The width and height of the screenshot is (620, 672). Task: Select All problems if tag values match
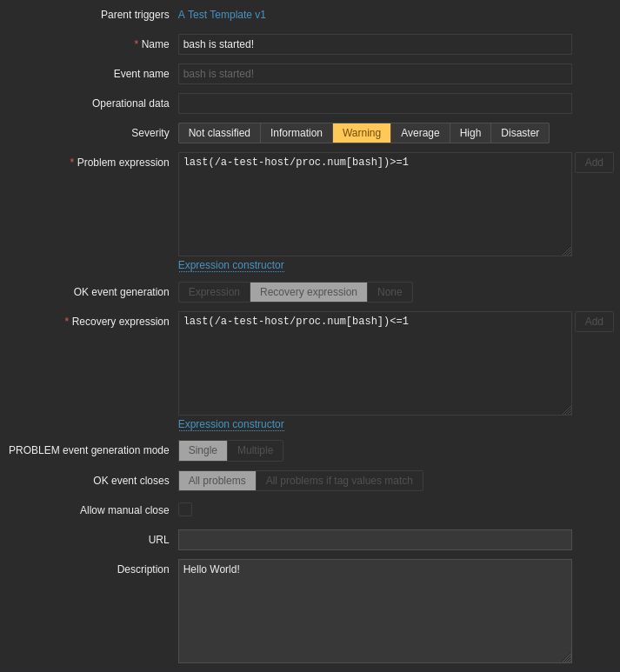pyautogui.click(x=339, y=481)
